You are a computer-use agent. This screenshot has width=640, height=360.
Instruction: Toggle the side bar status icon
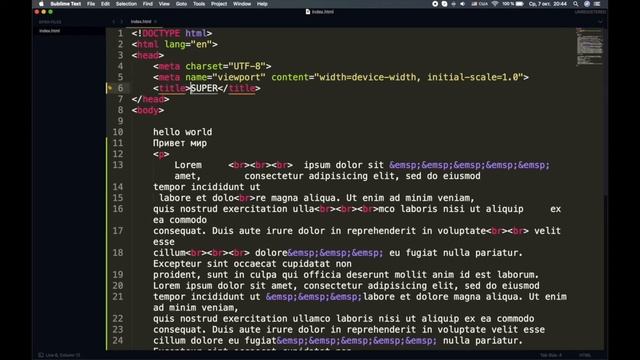click(41, 355)
